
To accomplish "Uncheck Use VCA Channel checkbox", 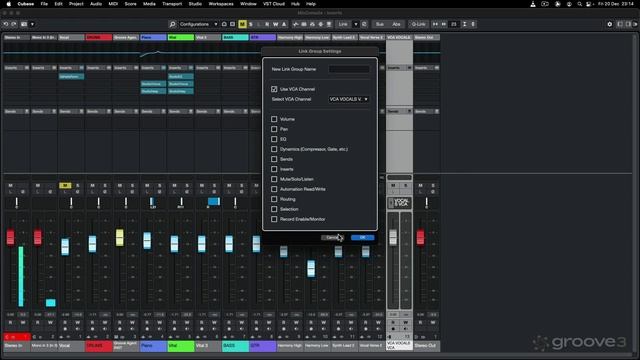I will pyautogui.click(x=274, y=89).
